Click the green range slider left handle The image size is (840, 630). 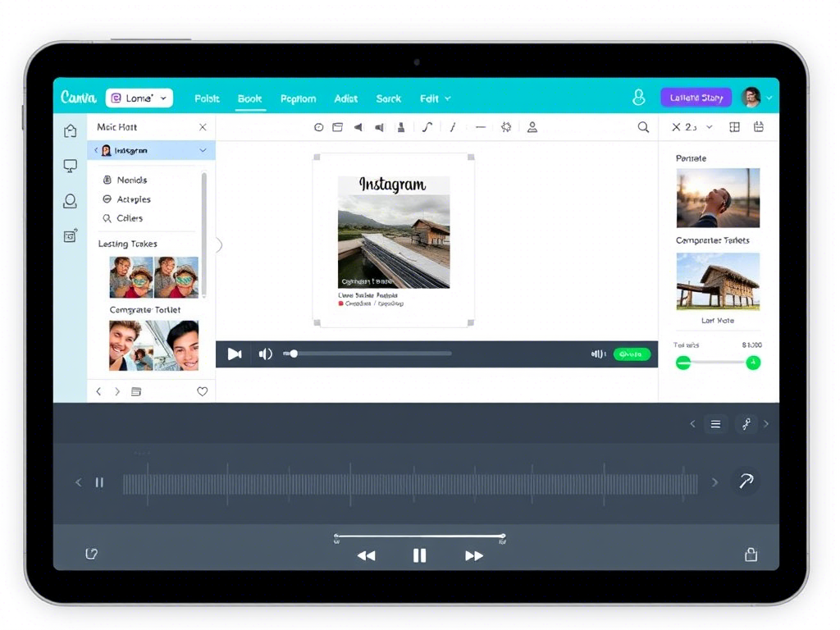click(683, 363)
